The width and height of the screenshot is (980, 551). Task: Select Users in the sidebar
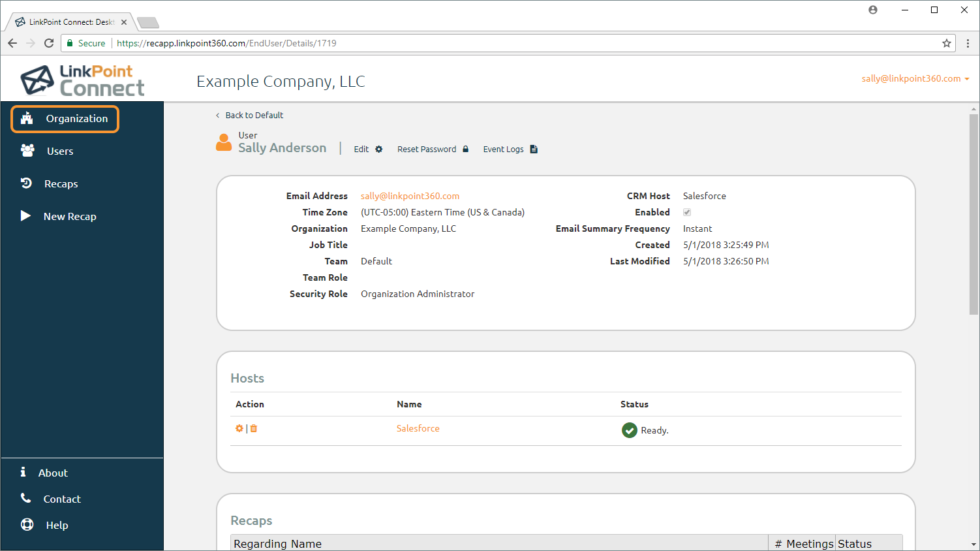point(59,151)
